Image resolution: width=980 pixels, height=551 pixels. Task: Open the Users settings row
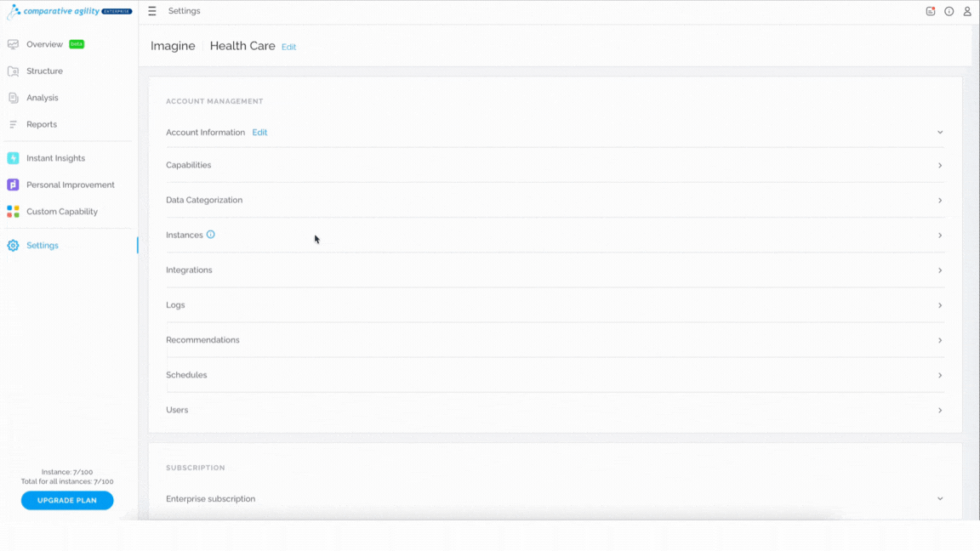click(555, 410)
